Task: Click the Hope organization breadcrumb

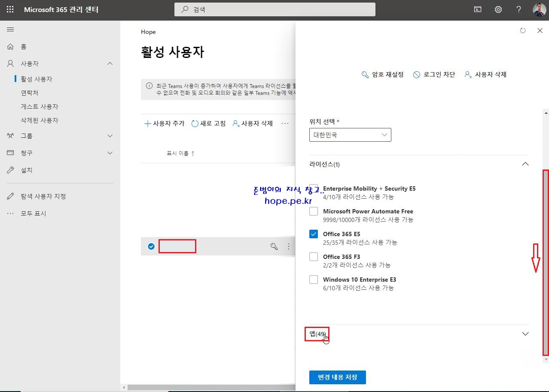Action: 148,32
